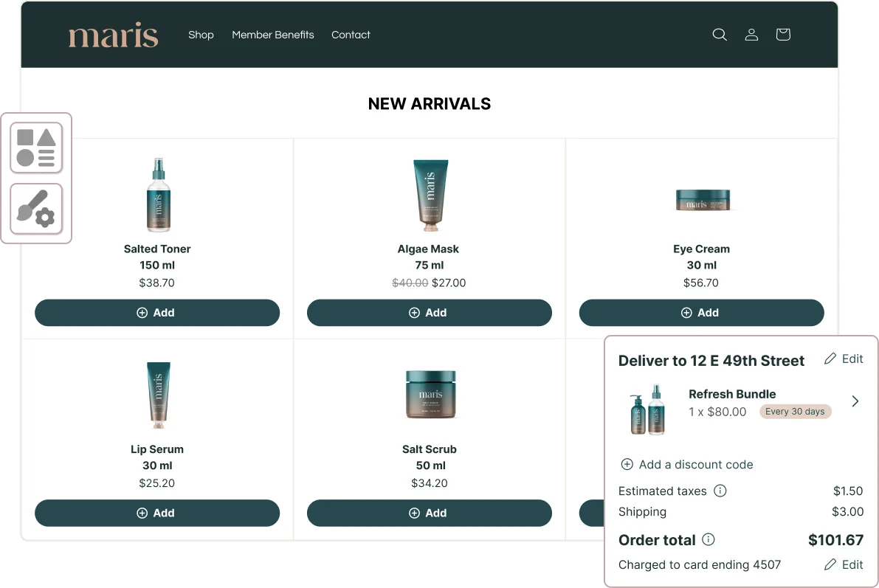Click the maris logo
This screenshot has width=879, height=588.
click(x=113, y=35)
